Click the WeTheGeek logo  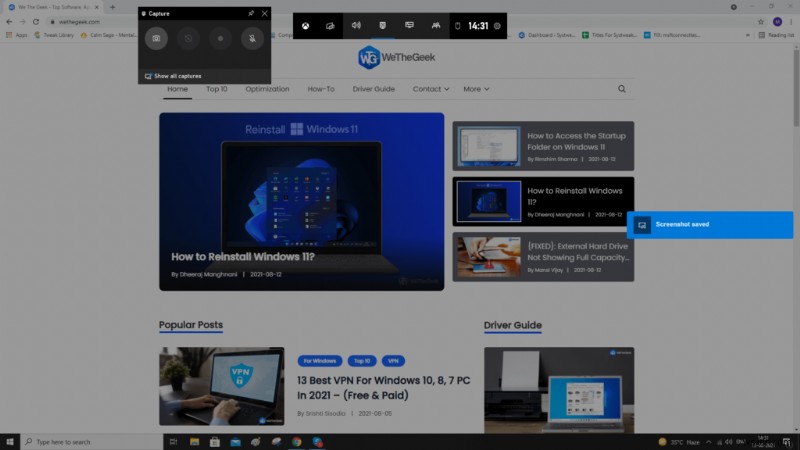coord(396,57)
